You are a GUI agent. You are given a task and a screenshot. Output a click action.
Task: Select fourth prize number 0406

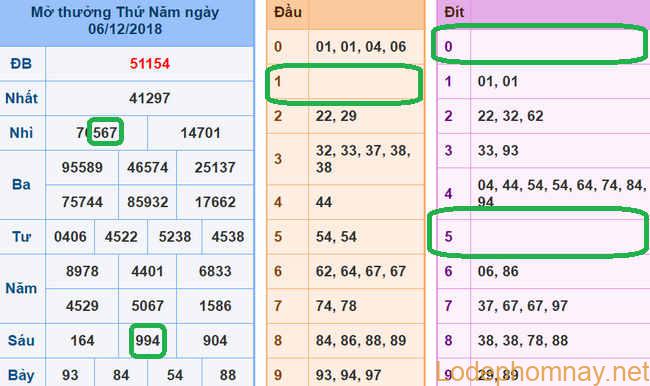(70, 237)
